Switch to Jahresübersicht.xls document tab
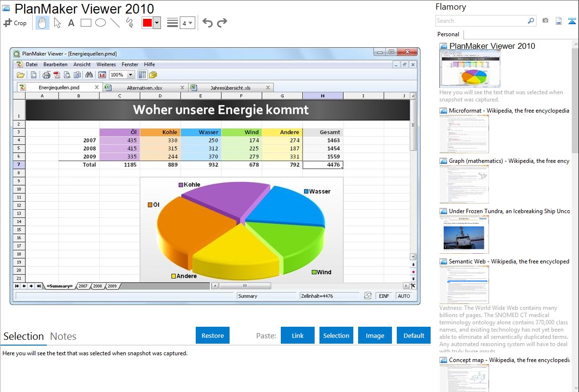 (x=231, y=87)
